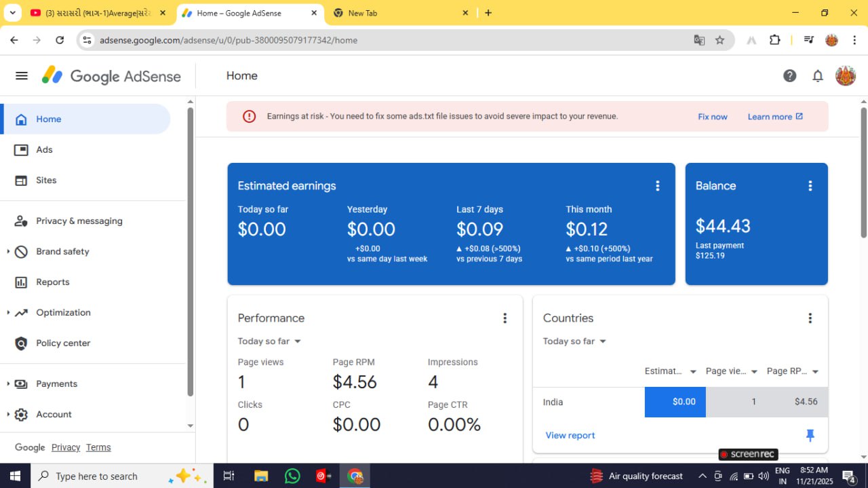This screenshot has width=868, height=488.
Task: Open the Page RPM column dropdown
Action: (814, 371)
